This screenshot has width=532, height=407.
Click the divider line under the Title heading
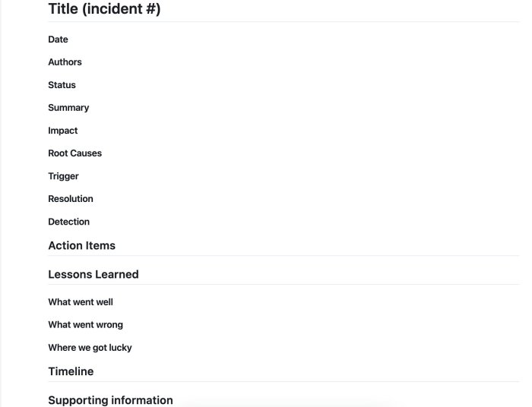283,22
